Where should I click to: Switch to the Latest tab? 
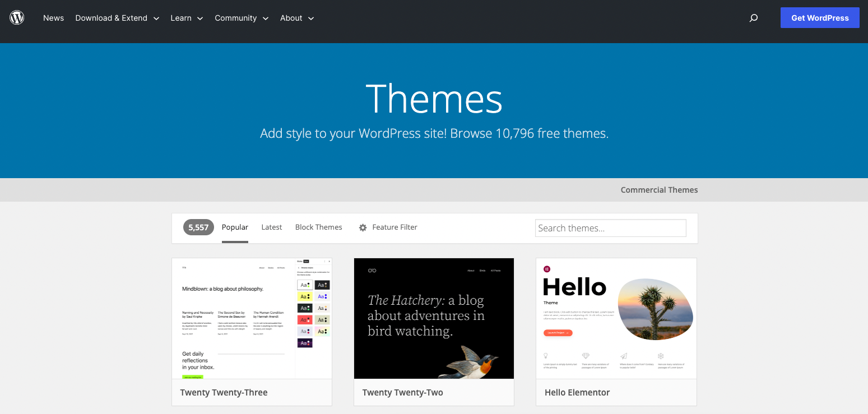pyautogui.click(x=272, y=227)
